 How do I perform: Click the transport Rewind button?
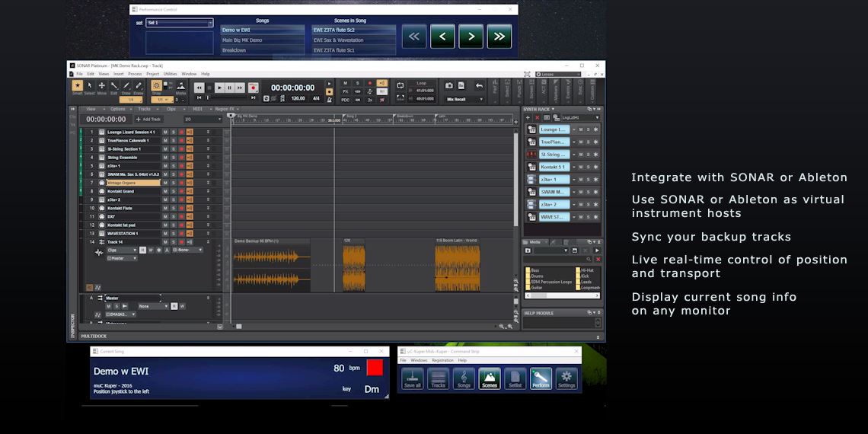coord(199,88)
